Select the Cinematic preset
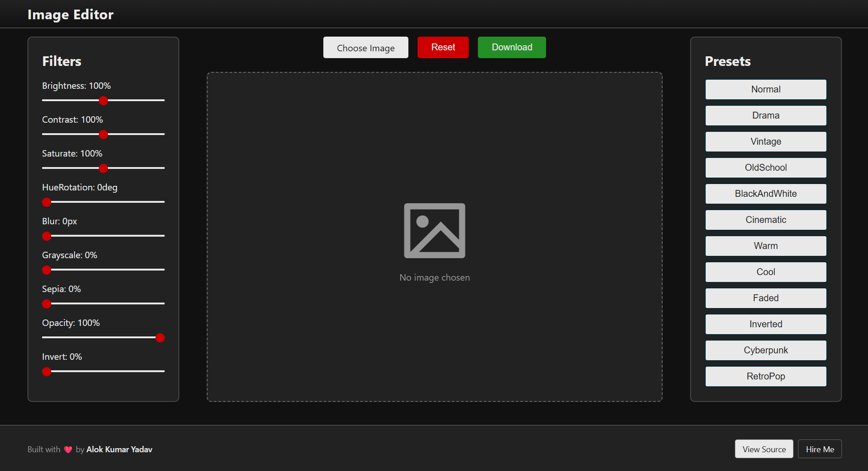 pos(765,220)
